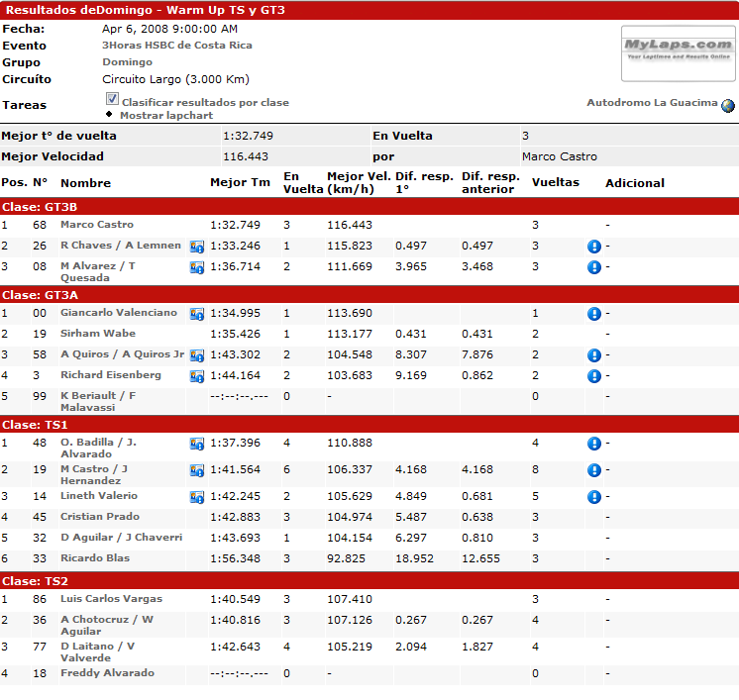
Task: Click the Clase: GT3A section header
Action: (x=369, y=295)
